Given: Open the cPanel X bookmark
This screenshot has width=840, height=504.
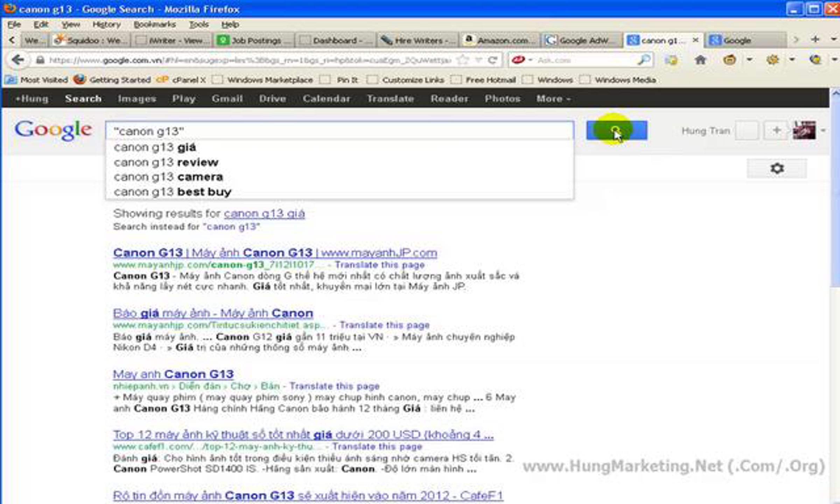Looking at the screenshot, I should click(181, 80).
